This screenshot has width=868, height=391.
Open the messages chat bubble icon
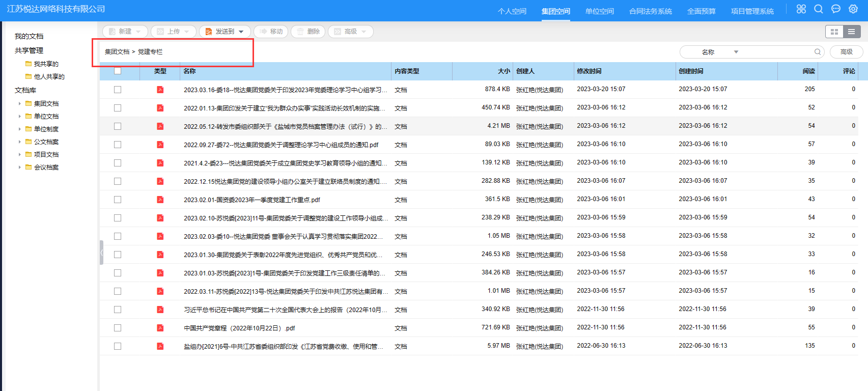836,9
